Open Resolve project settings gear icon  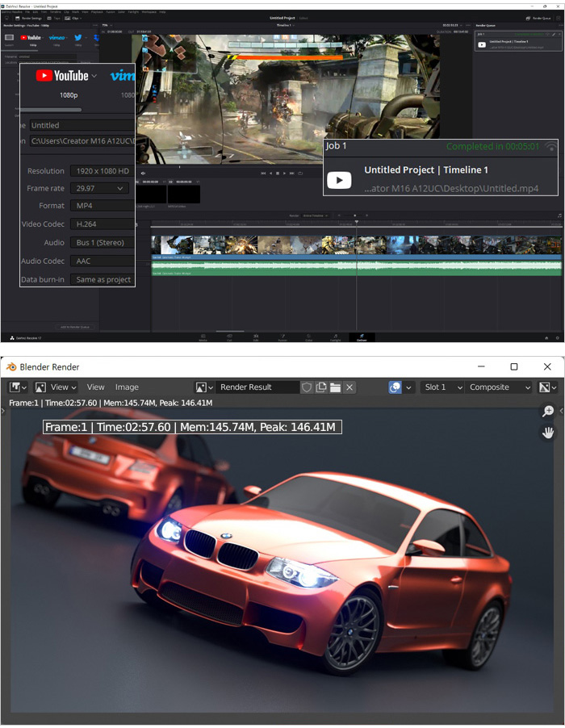click(x=557, y=338)
